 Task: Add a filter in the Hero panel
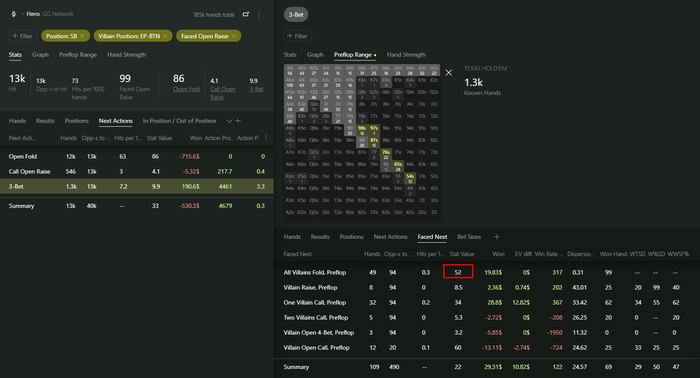(x=22, y=36)
